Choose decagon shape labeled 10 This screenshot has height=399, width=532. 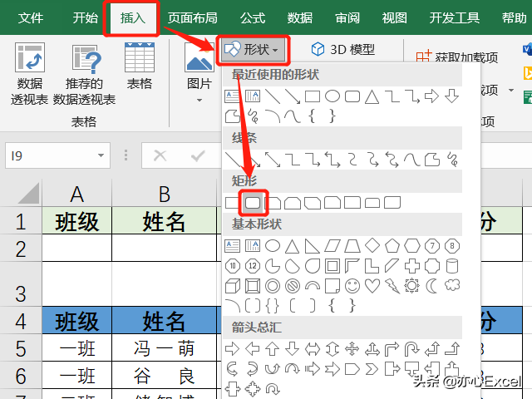click(233, 266)
